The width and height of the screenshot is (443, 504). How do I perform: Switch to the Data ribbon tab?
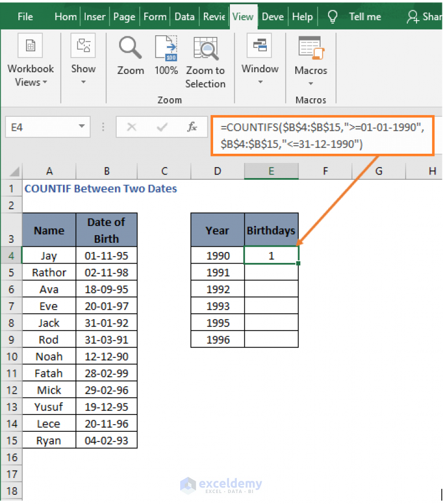(x=184, y=16)
